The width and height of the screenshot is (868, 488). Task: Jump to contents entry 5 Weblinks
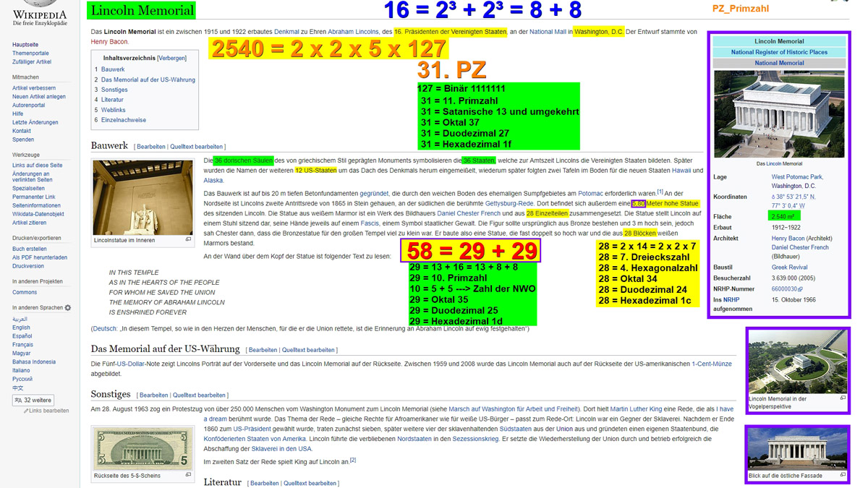tap(110, 110)
